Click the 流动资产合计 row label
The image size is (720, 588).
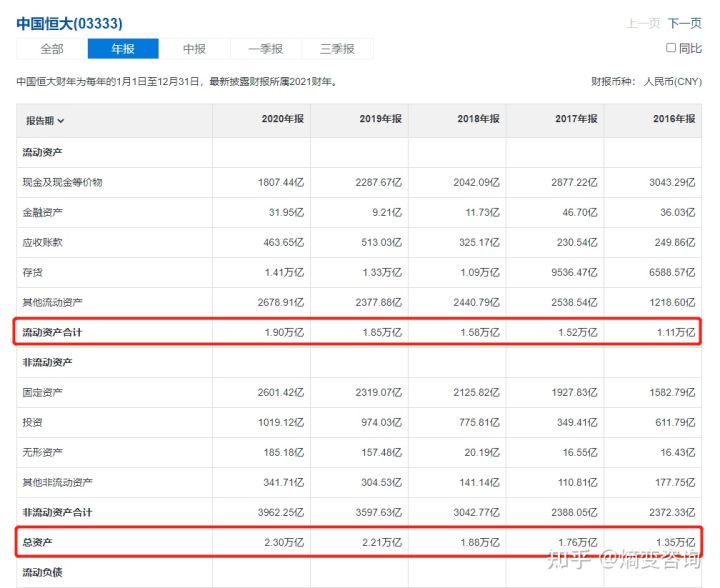[52, 332]
